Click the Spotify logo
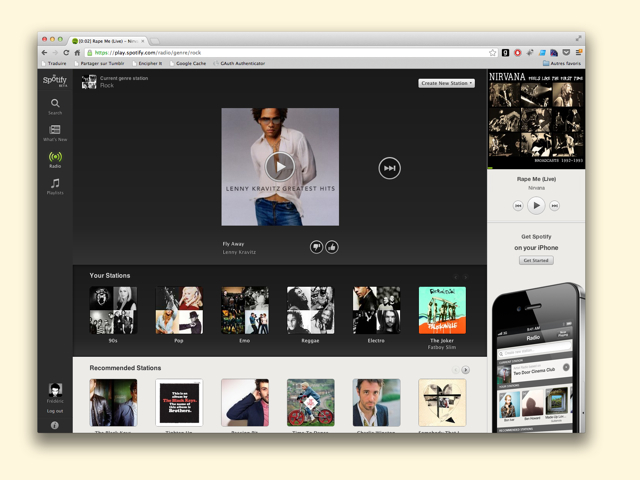Viewport: 640px width, 480px height. tap(55, 80)
